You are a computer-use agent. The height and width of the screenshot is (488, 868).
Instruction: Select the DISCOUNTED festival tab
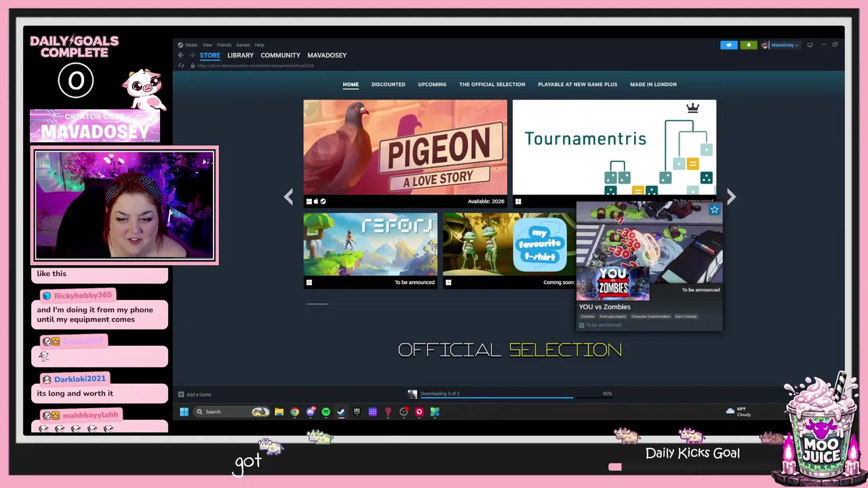tap(388, 84)
